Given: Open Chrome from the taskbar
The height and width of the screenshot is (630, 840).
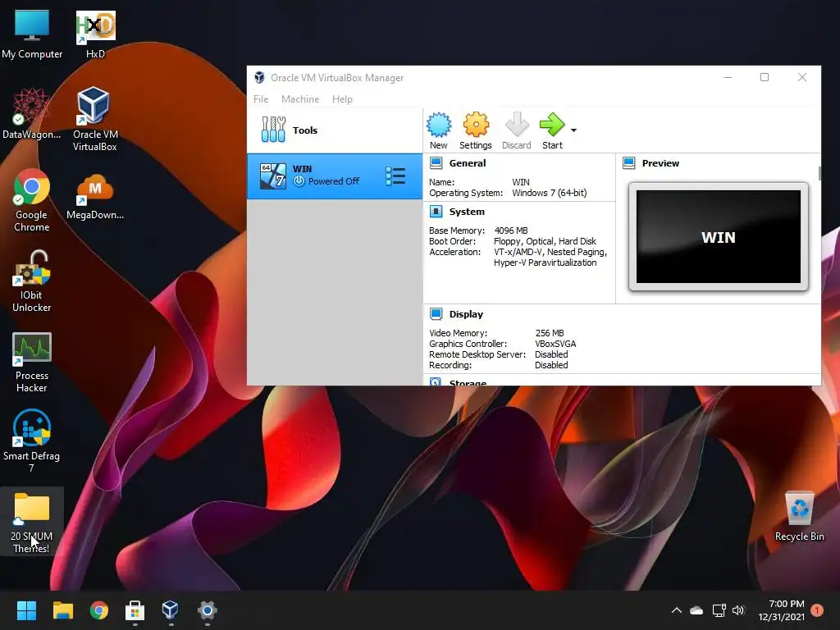Looking at the screenshot, I should 99,610.
